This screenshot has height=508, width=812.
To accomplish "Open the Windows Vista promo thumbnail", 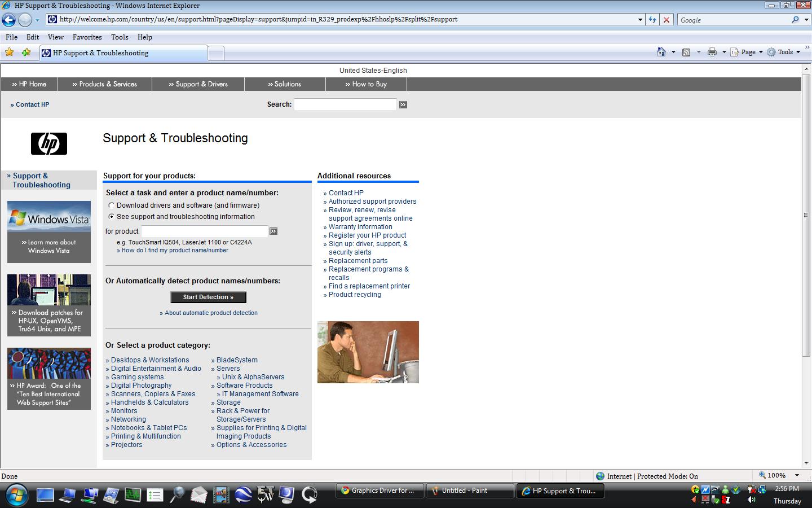I will pos(49,232).
